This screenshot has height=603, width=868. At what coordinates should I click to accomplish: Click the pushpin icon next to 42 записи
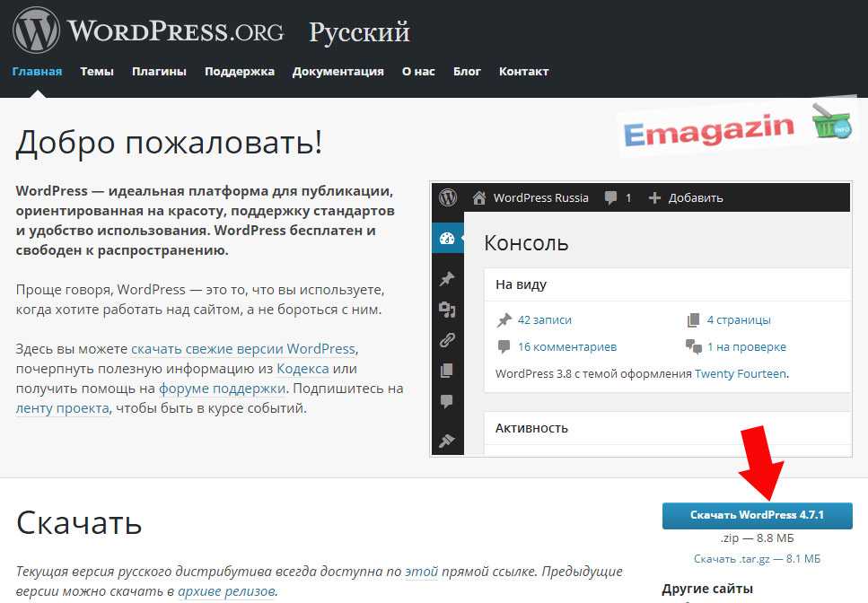pos(504,319)
